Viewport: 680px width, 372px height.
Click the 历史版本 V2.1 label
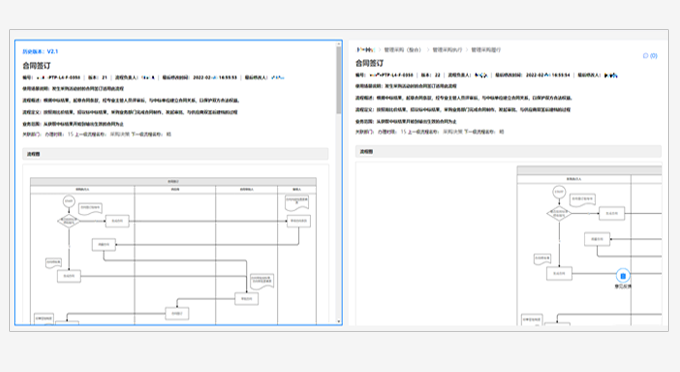point(40,51)
